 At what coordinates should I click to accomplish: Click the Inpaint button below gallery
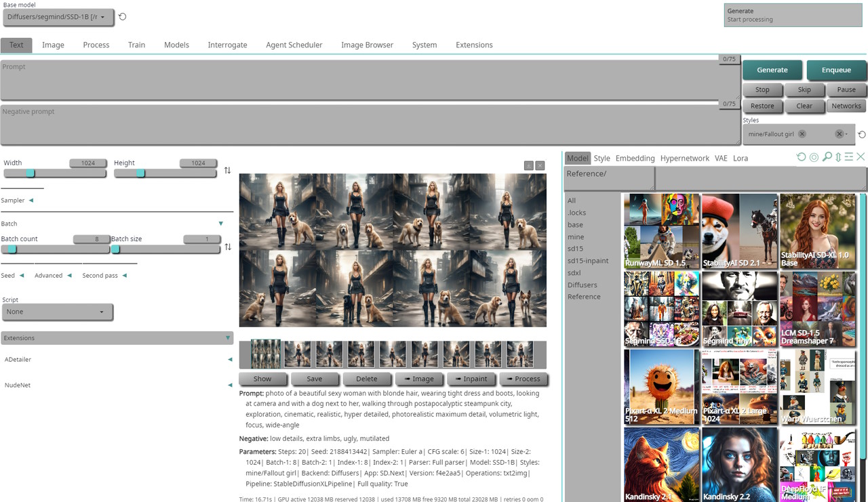[x=471, y=379]
